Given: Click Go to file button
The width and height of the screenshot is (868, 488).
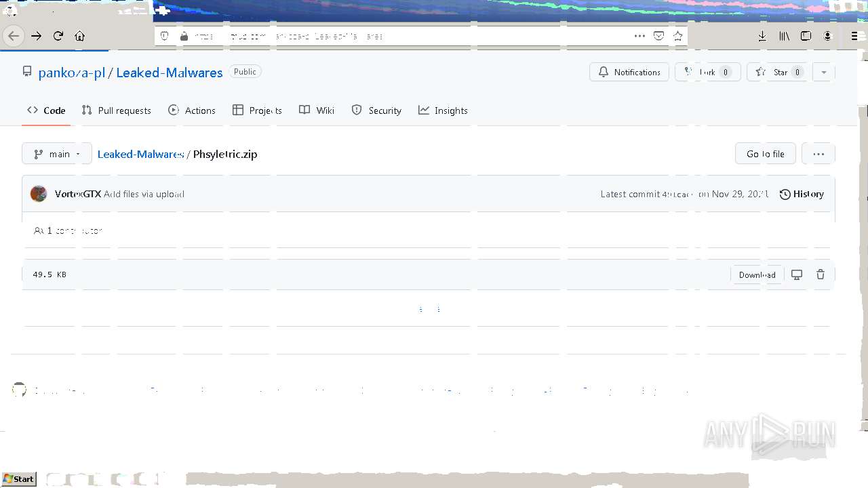Looking at the screenshot, I should click(x=766, y=154).
